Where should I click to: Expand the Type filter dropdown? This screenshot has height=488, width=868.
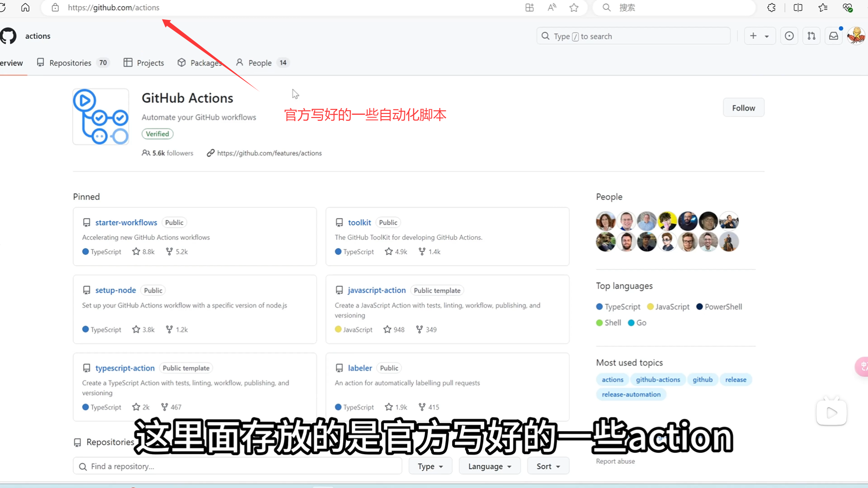click(430, 466)
